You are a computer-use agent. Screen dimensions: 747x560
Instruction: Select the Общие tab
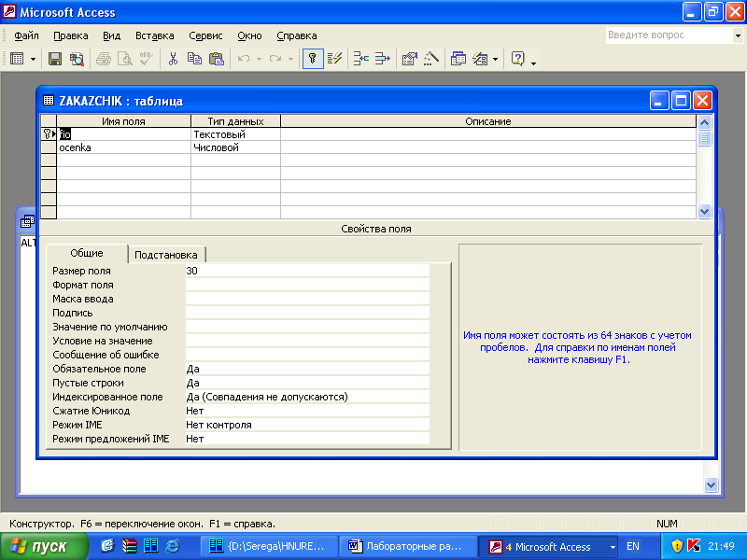pyautogui.click(x=87, y=253)
